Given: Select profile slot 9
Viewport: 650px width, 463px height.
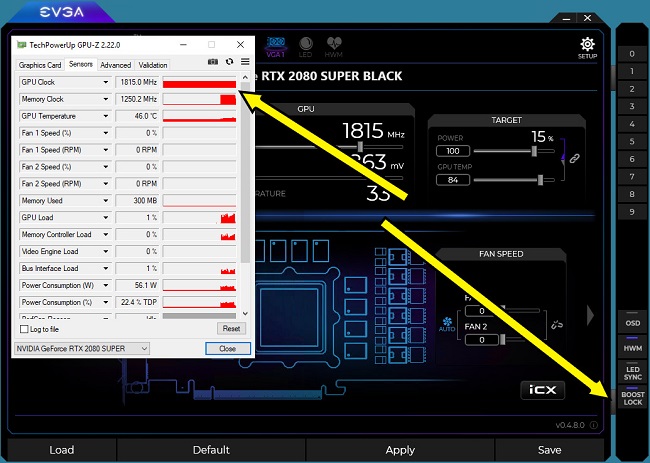Looking at the screenshot, I should (632, 212).
